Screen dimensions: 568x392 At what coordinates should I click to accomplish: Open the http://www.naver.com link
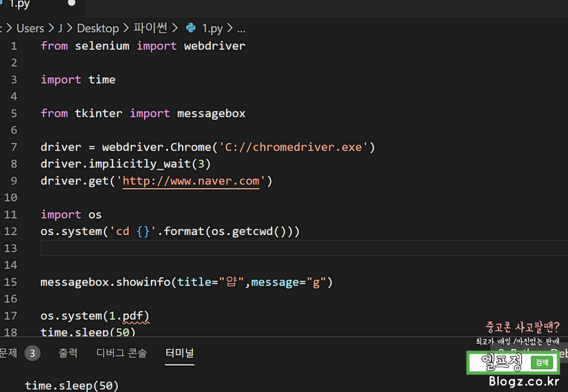coord(191,181)
